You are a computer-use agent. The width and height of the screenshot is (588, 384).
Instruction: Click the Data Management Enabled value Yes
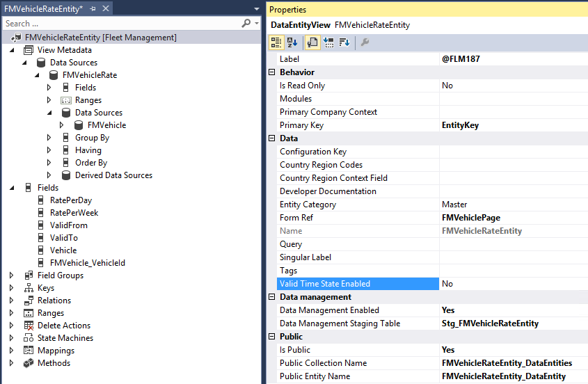(x=448, y=310)
